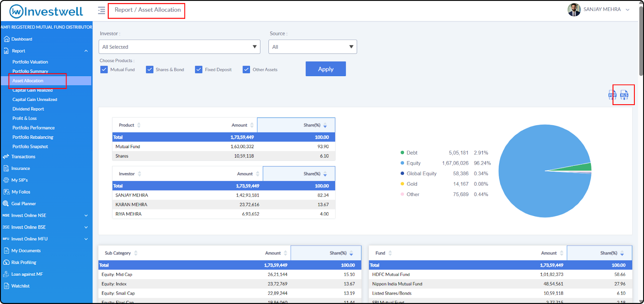The image size is (644, 304).
Task: Select the SANJAY MEHRA investor row
Action: (x=224, y=195)
